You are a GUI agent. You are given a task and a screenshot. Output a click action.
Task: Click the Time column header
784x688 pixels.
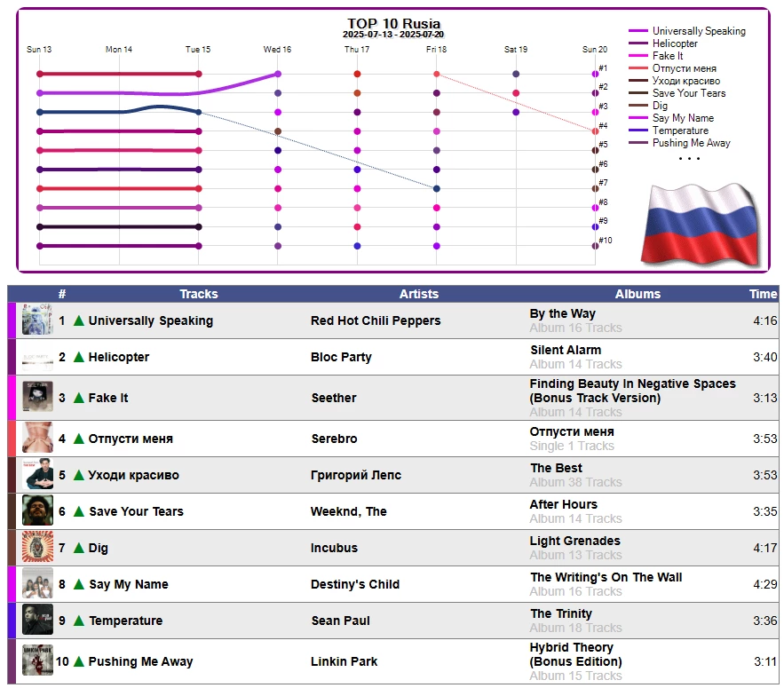point(763,294)
